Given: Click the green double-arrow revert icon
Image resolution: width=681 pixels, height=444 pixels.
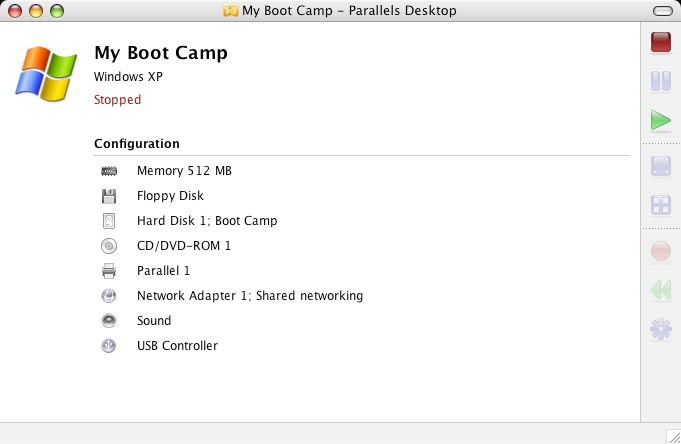Looking at the screenshot, I should [661, 290].
